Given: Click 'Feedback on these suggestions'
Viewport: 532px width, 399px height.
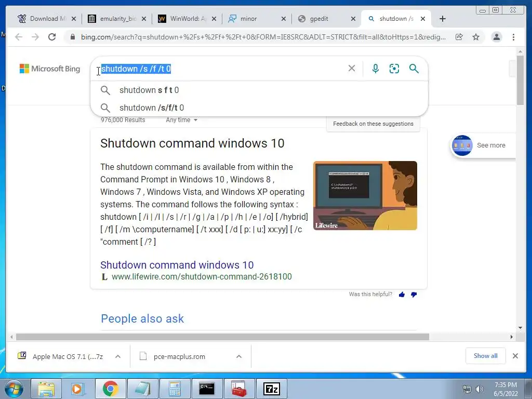Looking at the screenshot, I should tap(373, 124).
